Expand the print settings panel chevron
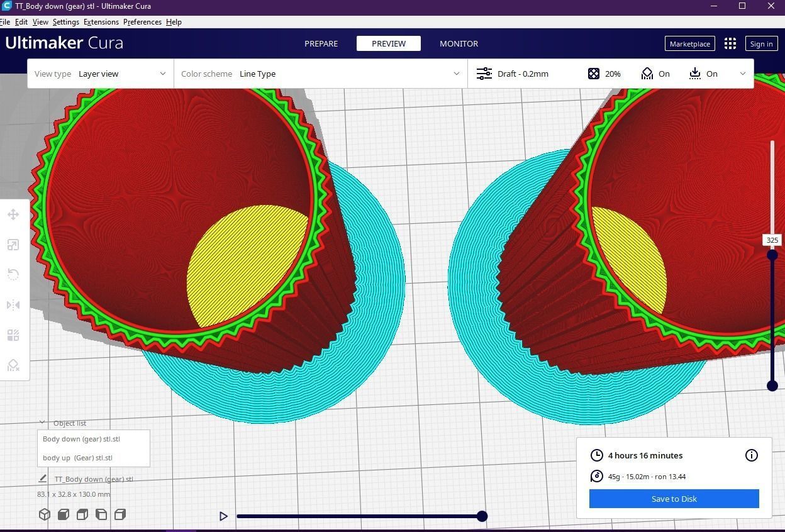Image resolution: width=785 pixels, height=532 pixels. click(743, 74)
